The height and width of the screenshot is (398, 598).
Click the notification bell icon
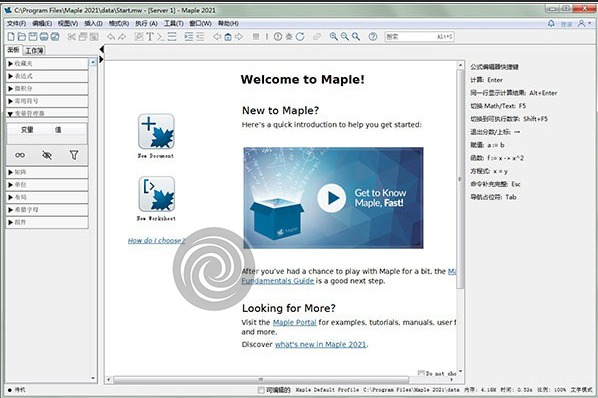[x=551, y=24]
